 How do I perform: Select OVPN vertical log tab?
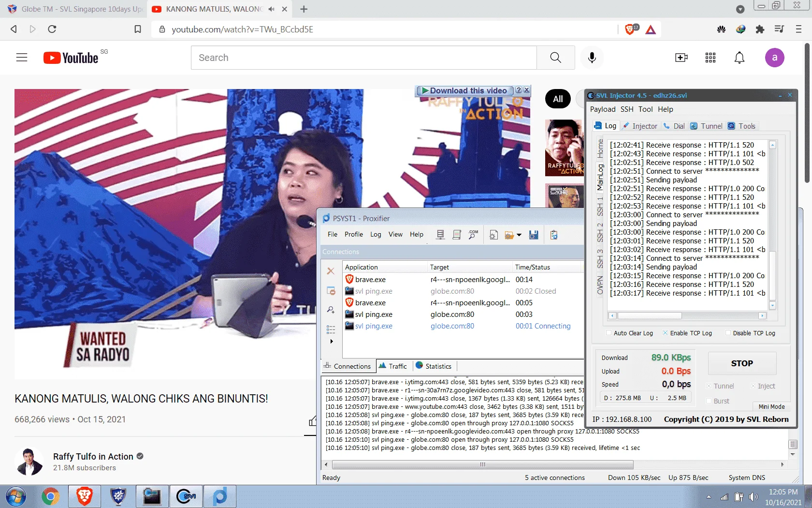[600, 285]
